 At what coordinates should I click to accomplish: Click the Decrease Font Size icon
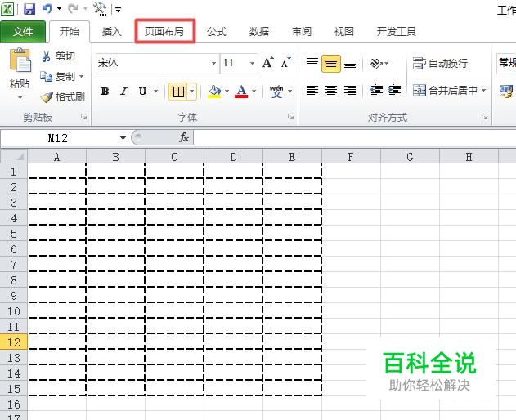285,62
